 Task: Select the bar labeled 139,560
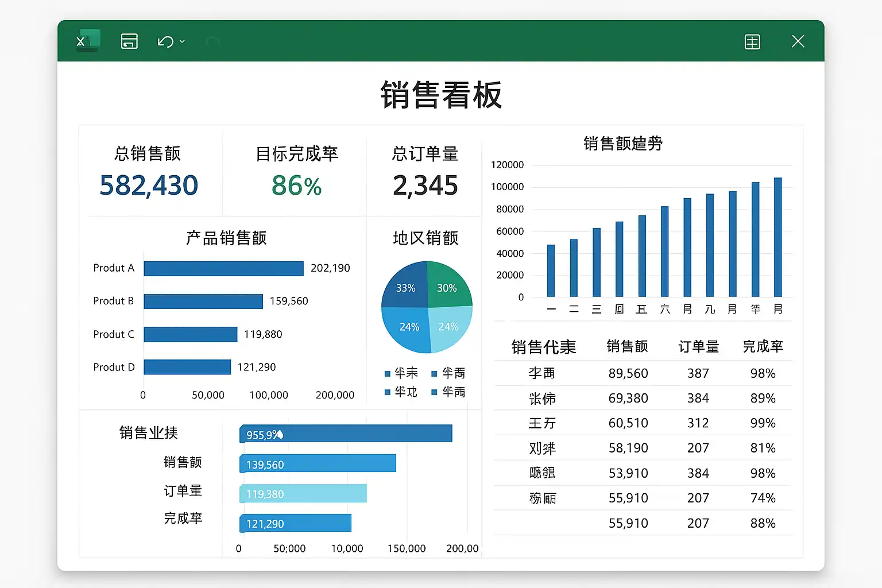coord(318,463)
